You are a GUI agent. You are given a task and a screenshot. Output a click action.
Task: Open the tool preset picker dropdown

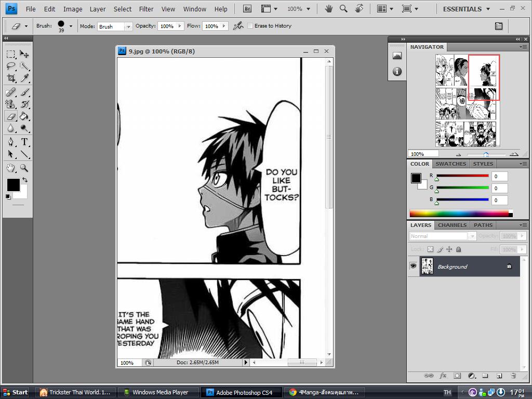(x=26, y=26)
